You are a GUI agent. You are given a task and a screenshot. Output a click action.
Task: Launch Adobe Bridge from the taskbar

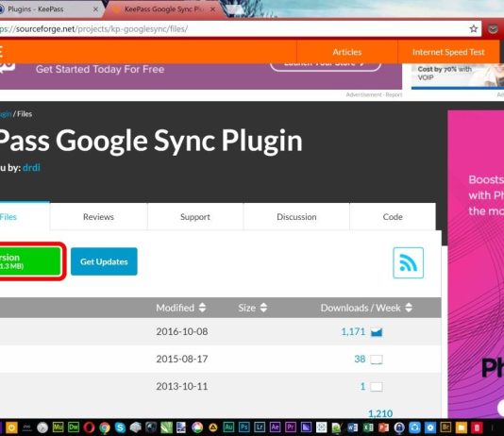(445, 428)
